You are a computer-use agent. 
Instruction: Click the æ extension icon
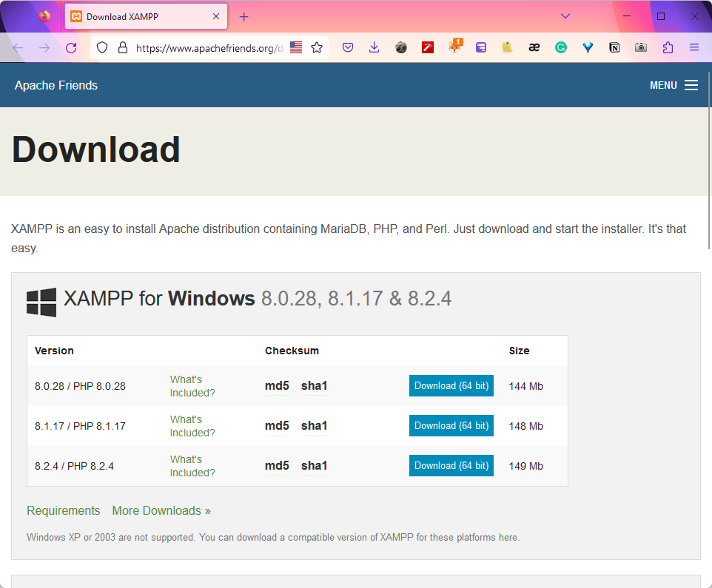click(x=534, y=47)
